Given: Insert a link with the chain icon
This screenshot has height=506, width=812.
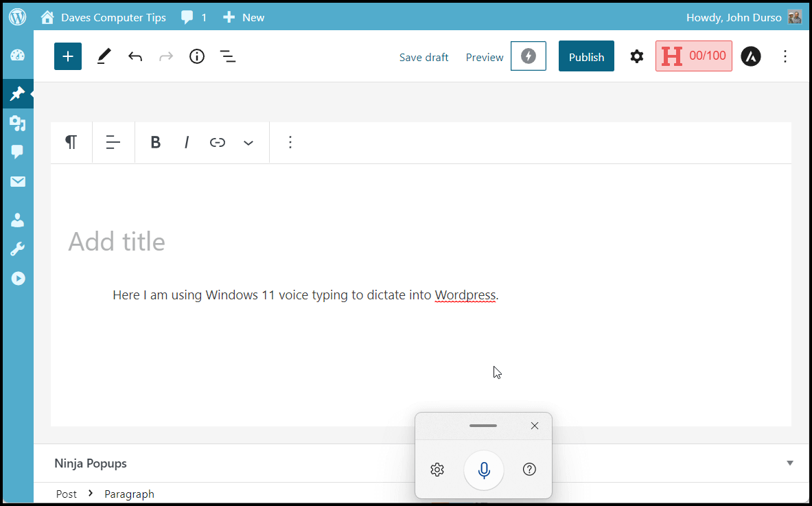Looking at the screenshot, I should [218, 142].
